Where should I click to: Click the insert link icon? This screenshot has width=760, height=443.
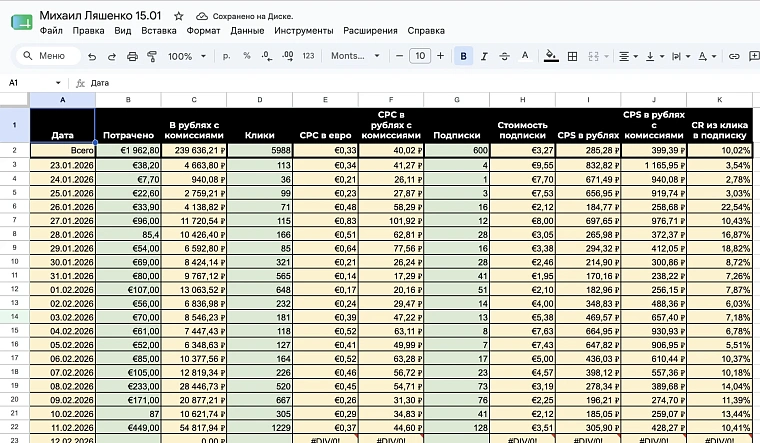pos(734,56)
